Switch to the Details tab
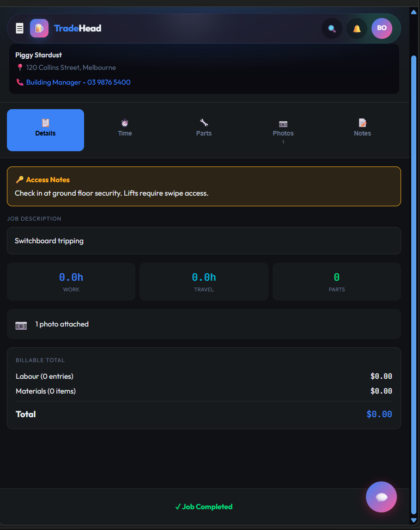The image size is (420, 530). 45,130
